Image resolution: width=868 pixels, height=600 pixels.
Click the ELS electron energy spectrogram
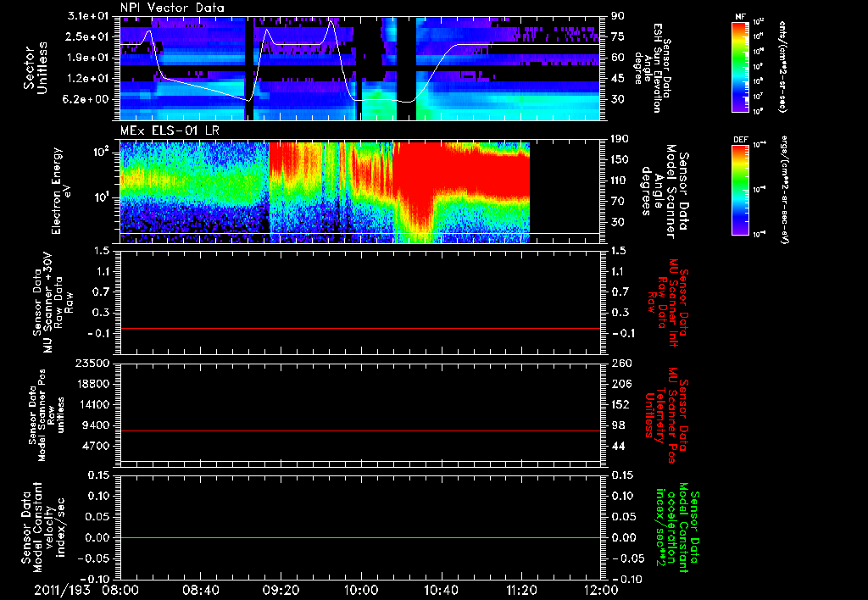325,192
